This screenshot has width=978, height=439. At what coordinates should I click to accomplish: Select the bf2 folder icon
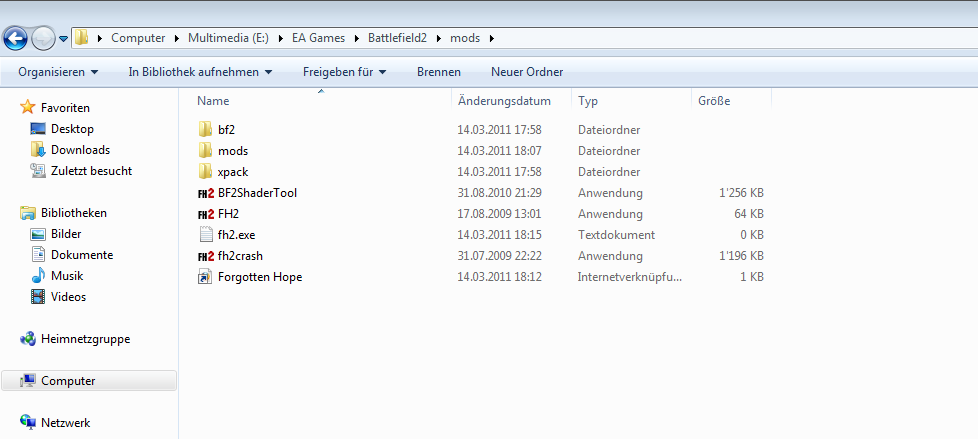coord(205,130)
